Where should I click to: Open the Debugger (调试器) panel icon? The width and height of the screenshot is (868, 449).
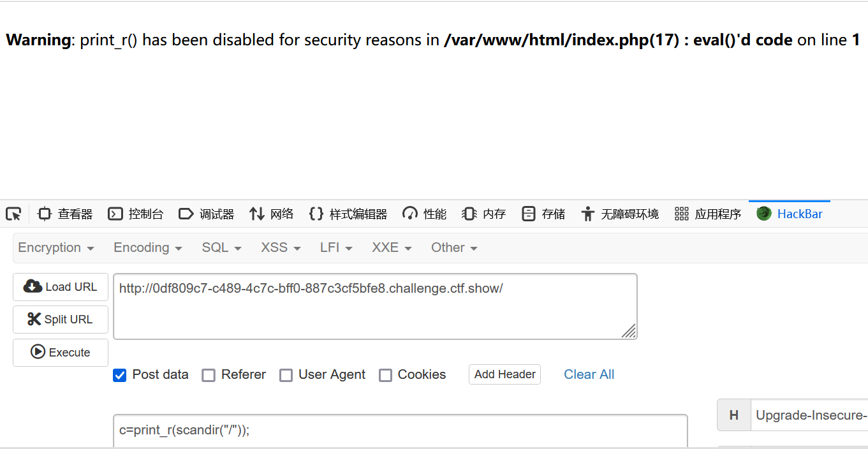186,214
